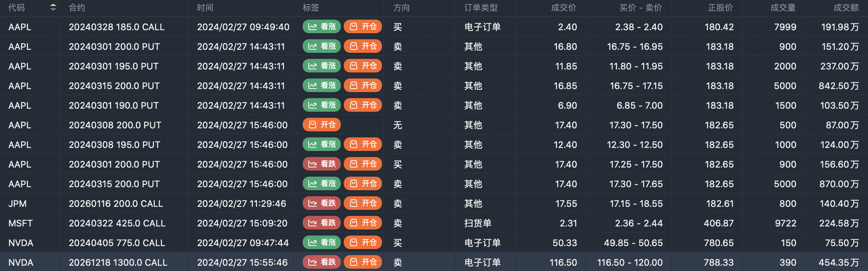Sort by 成交额 column header
Image resolution: width=868 pixels, height=271 pixels.
click(846, 8)
